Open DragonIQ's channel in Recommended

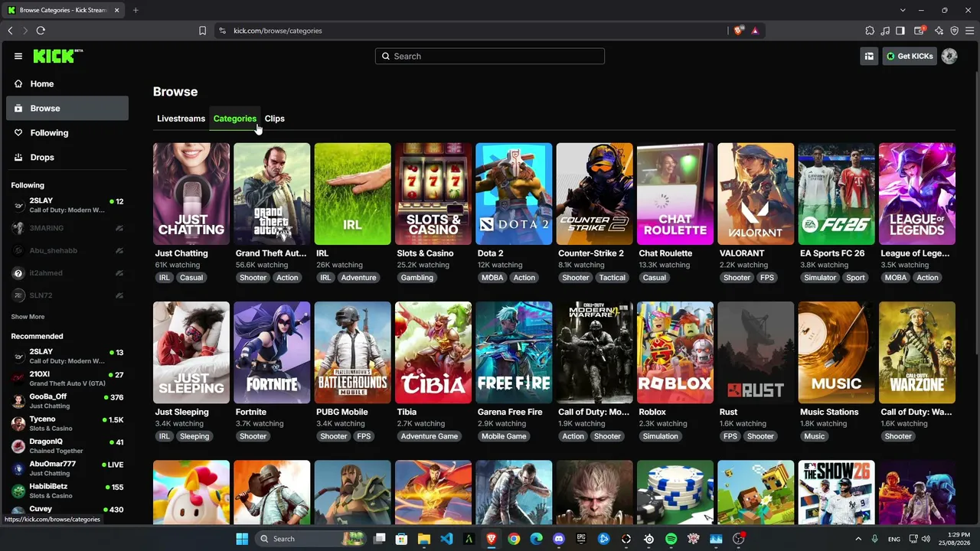coord(67,445)
